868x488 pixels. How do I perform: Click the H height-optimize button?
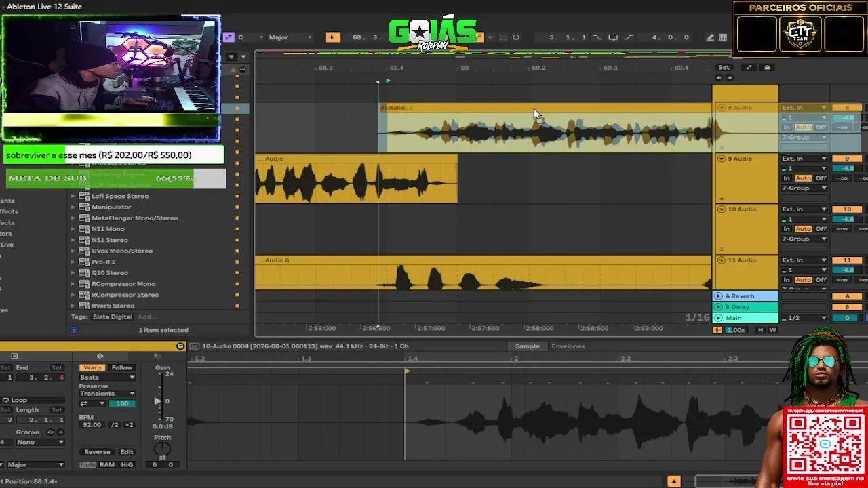760,330
